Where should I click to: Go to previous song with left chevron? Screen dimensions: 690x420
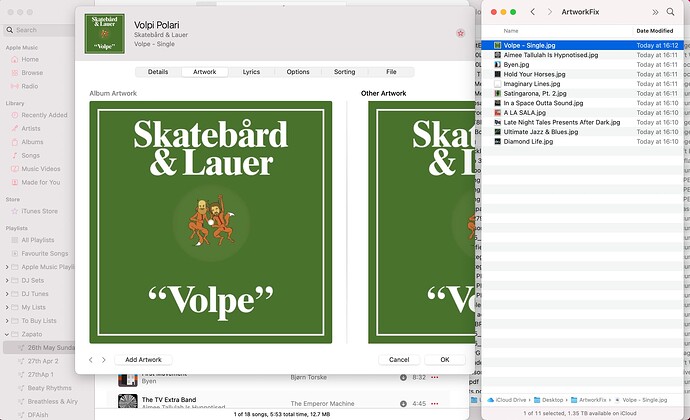(x=91, y=360)
